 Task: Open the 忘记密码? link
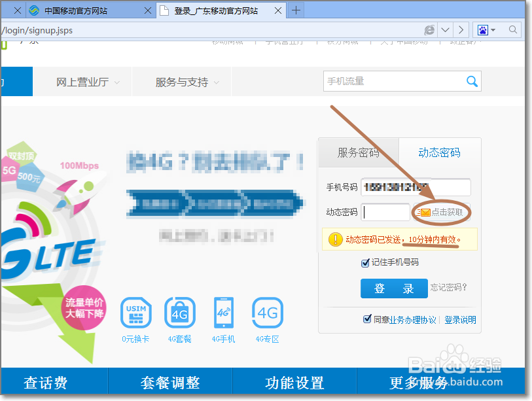pos(448,287)
